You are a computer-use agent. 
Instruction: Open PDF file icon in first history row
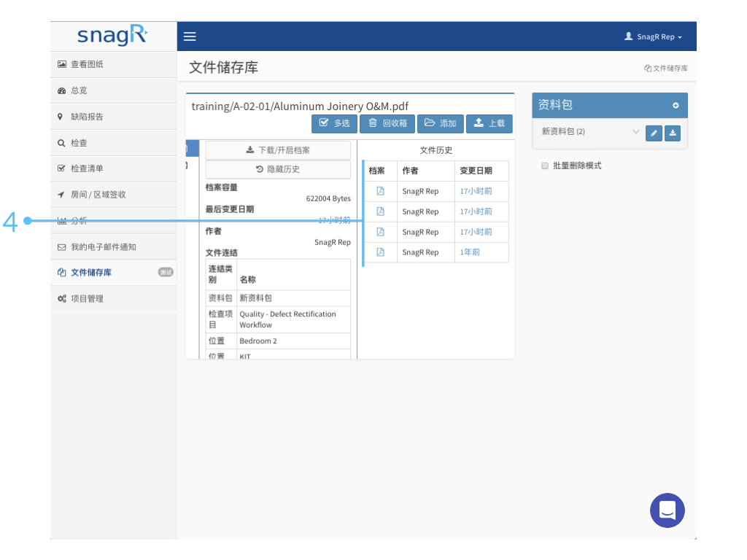click(380, 191)
